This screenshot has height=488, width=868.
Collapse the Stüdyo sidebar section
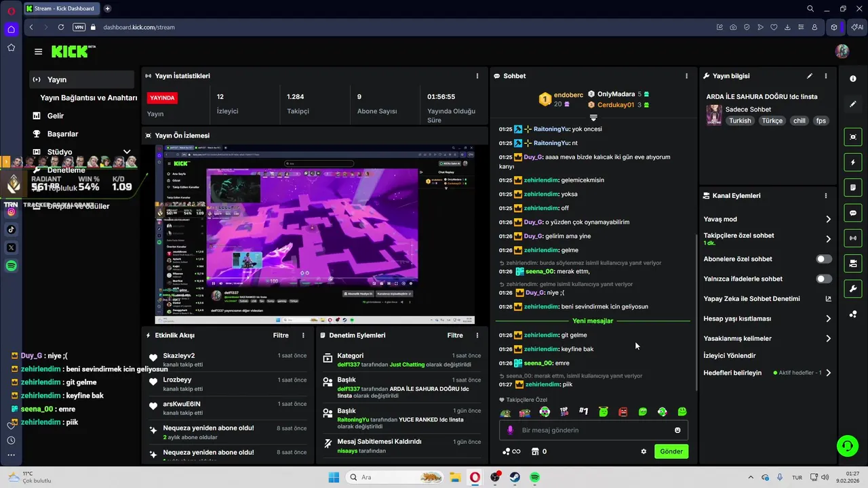tap(127, 152)
